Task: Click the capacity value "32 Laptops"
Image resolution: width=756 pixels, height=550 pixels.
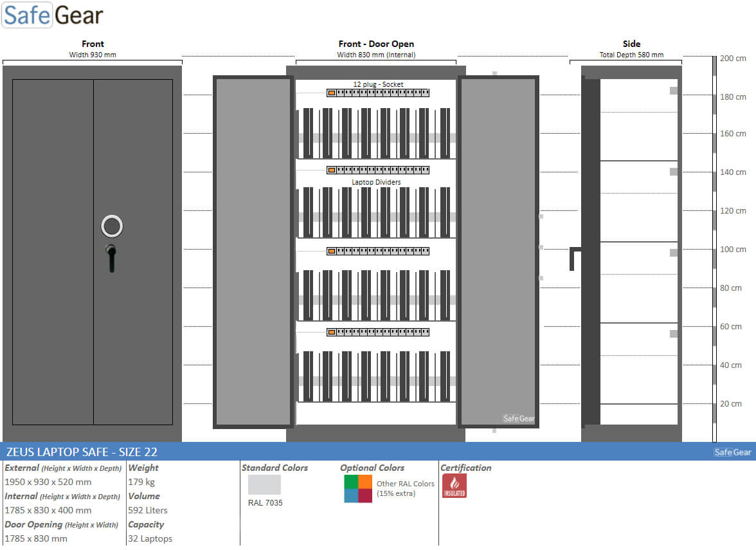Action: click(x=150, y=538)
